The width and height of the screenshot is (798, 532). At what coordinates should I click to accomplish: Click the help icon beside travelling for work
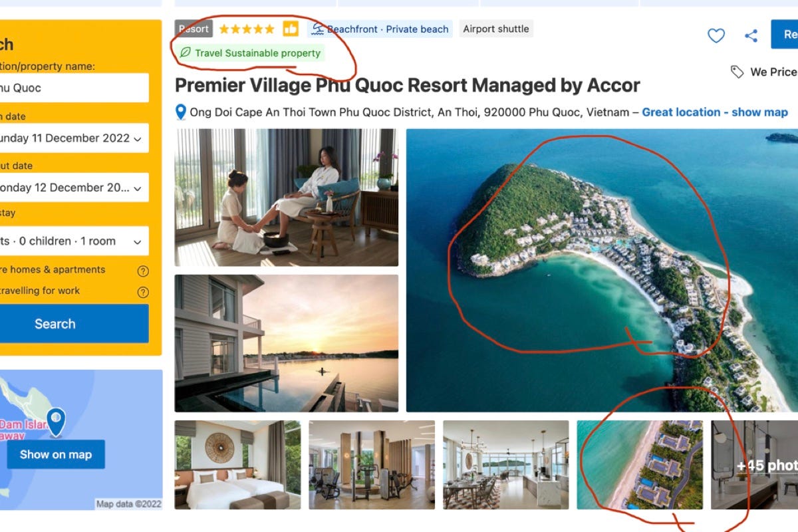(x=143, y=292)
